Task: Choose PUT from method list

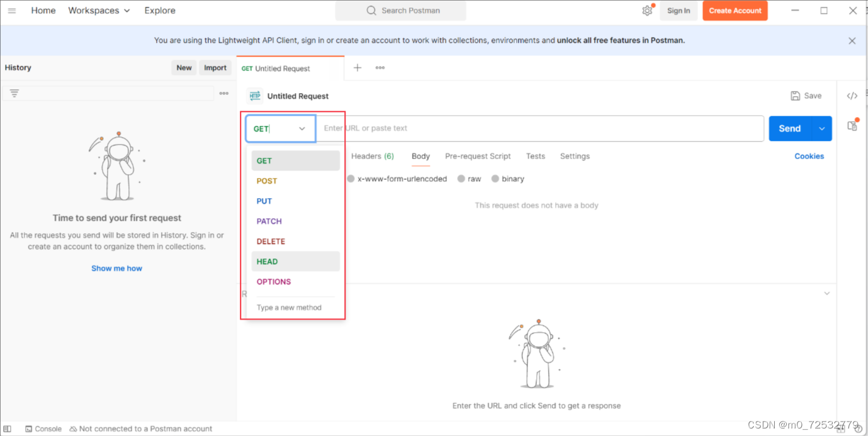Action: point(296,201)
